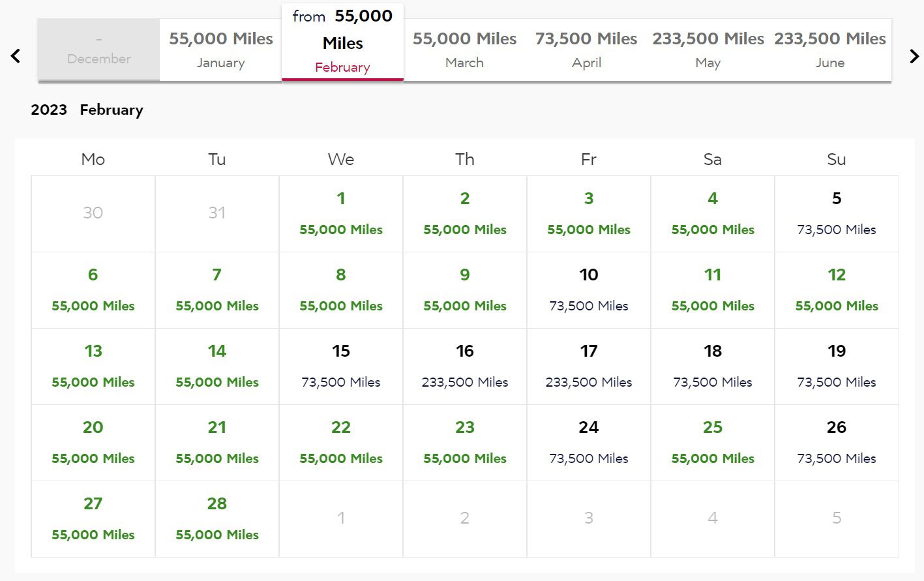The width and height of the screenshot is (924, 581).
Task: Click greyed-out January 31 cell
Action: click(217, 213)
